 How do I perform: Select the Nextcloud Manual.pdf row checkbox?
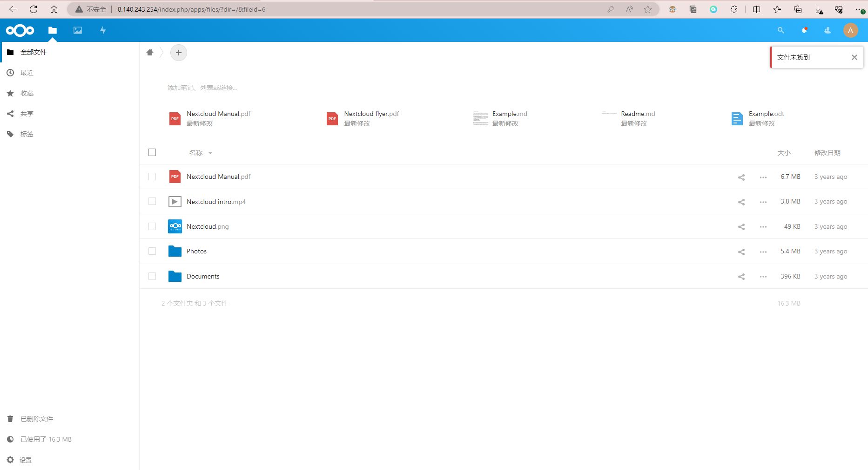pos(152,177)
